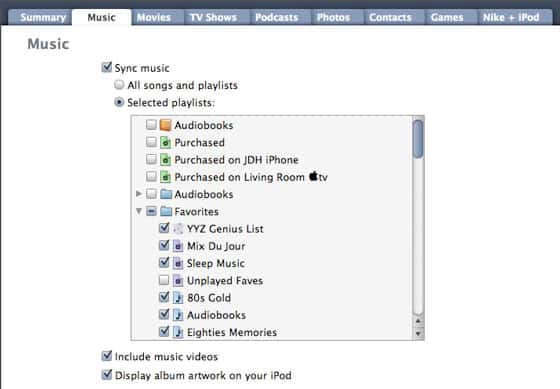The width and height of the screenshot is (560, 389).
Task: Click the Purchased on Living Room icon
Action: coord(165,177)
